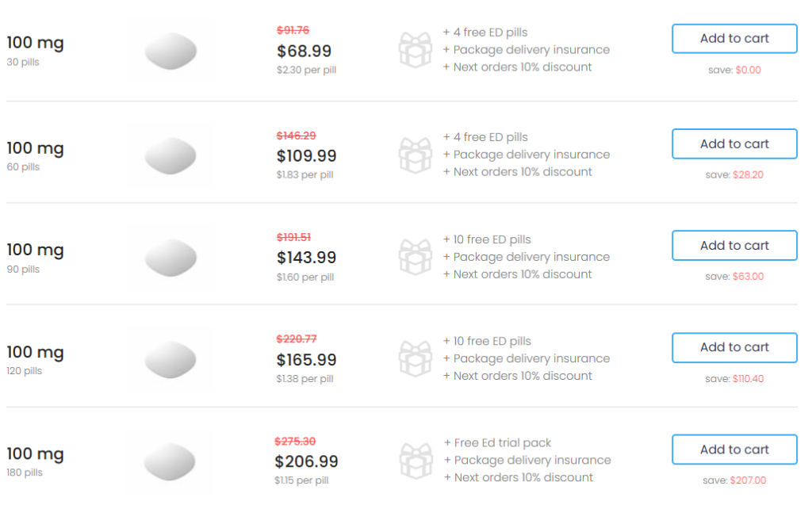
Task: Click the pill image in the 60 pills row
Action: pyautogui.click(x=170, y=155)
